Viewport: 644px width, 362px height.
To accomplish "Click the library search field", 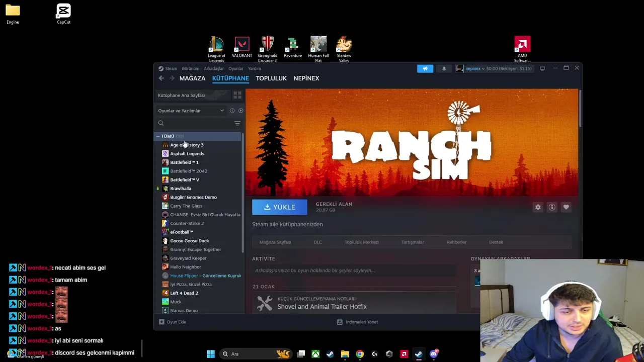I will click(194, 123).
